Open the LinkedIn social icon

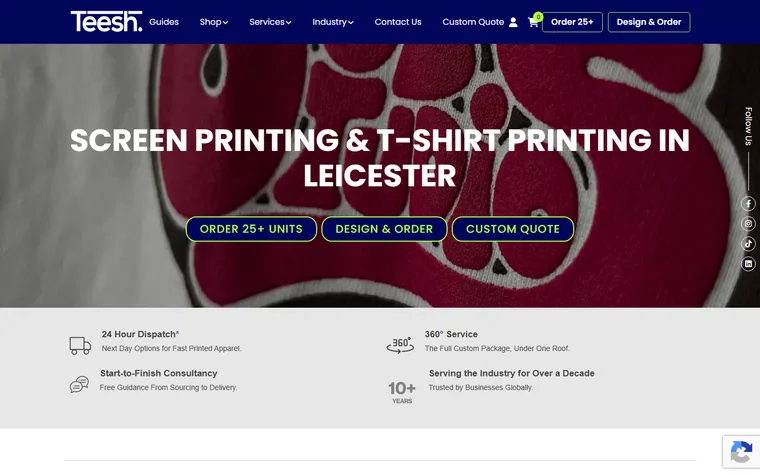(748, 263)
